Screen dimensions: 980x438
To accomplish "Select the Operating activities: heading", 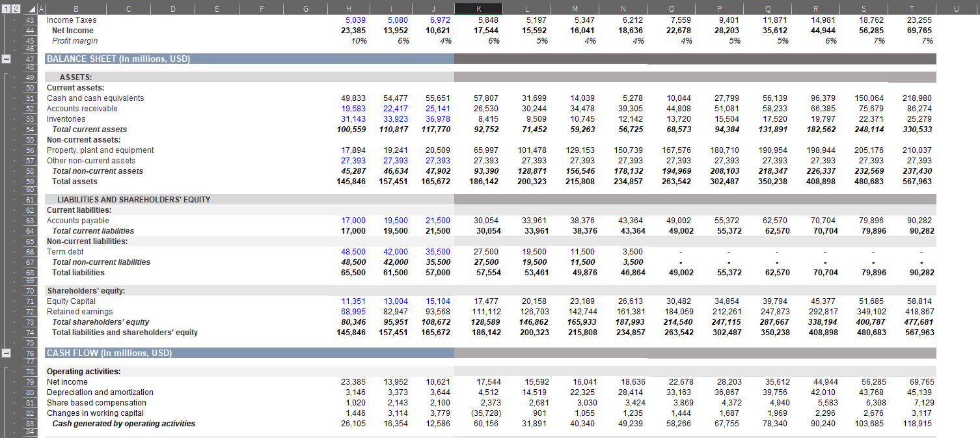I will click(83, 372).
